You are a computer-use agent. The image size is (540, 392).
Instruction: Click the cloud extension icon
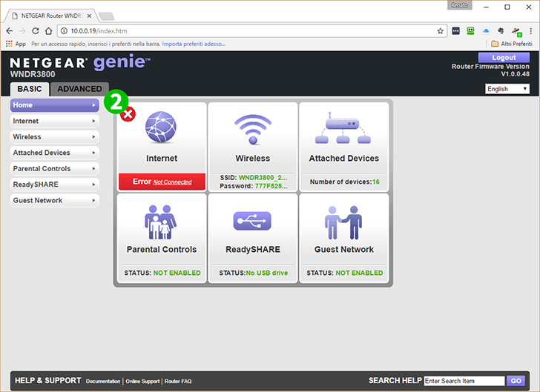(x=486, y=31)
